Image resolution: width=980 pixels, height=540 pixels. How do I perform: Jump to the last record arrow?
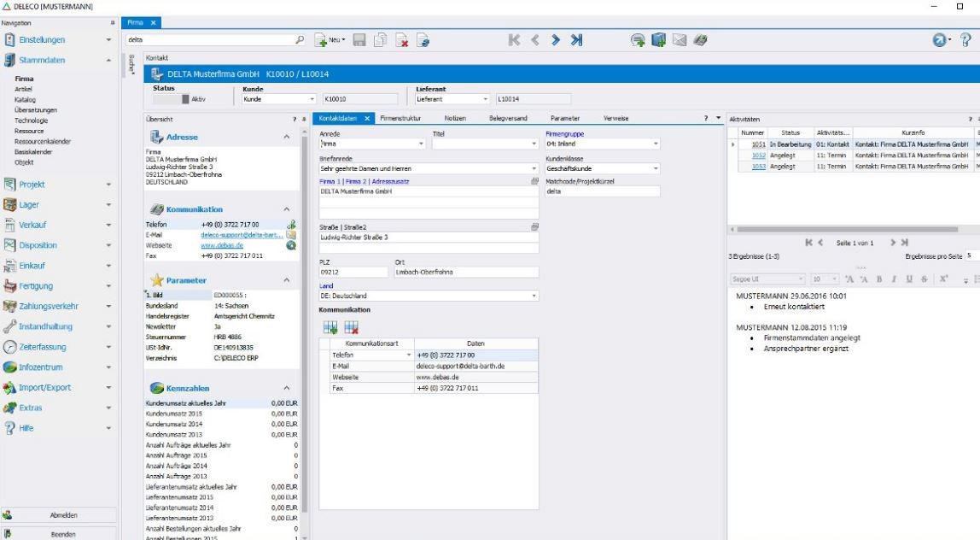[x=577, y=40]
